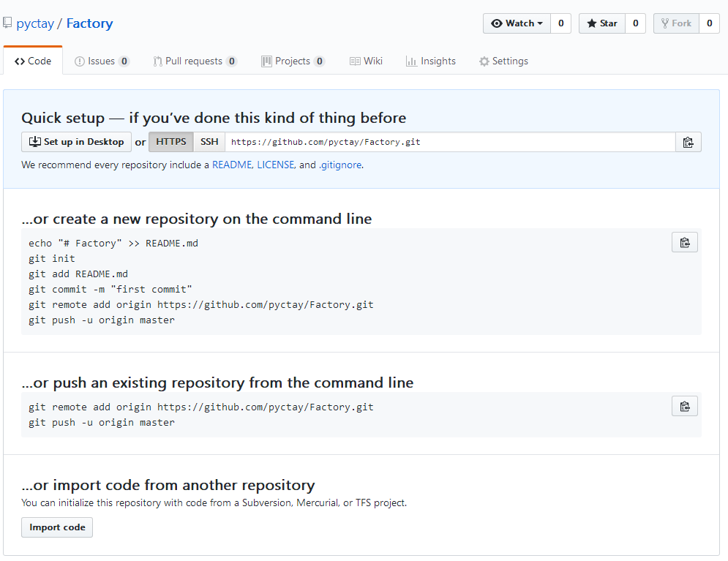Open the README link
728x561 pixels.
click(x=232, y=165)
